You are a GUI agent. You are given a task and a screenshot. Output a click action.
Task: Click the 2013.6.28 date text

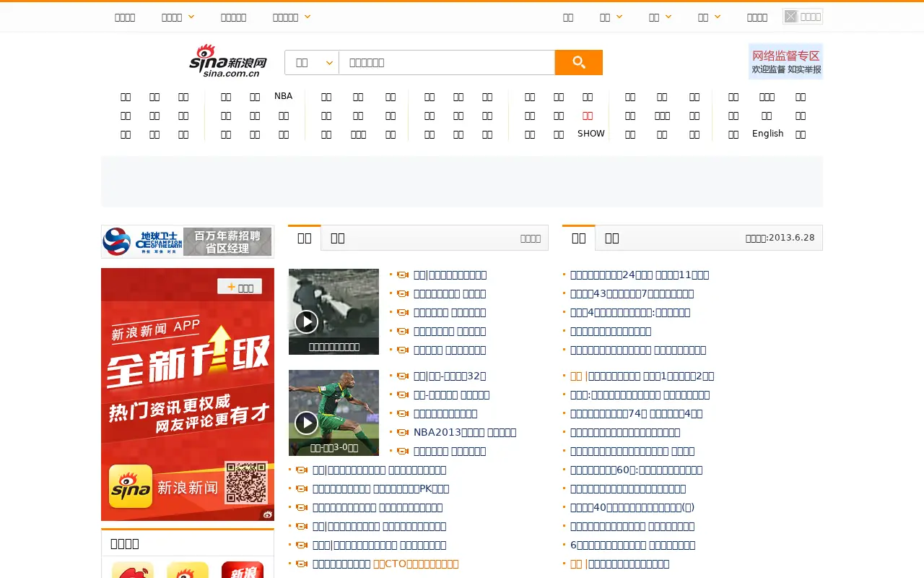pyautogui.click(x=780, y=238)
